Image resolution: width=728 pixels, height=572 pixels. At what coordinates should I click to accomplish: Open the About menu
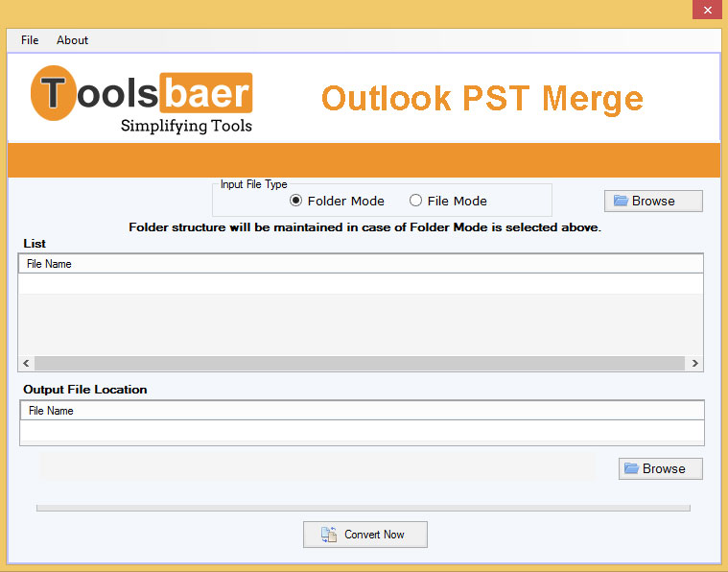coord(72,40)
